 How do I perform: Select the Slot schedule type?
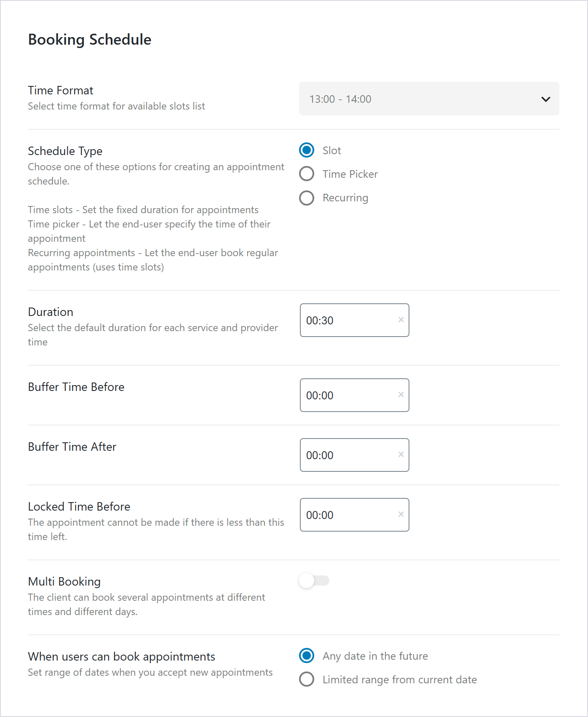[307, 150]
